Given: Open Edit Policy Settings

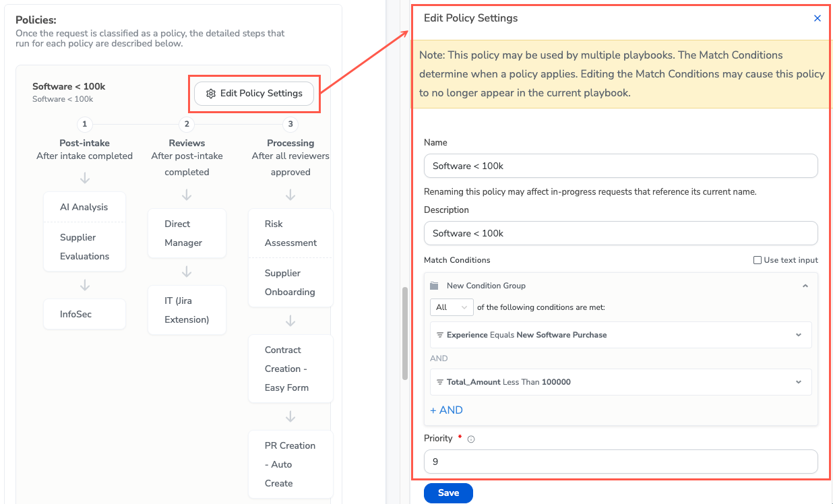Looking at the screenshot, I should click(x=254, y=94).
